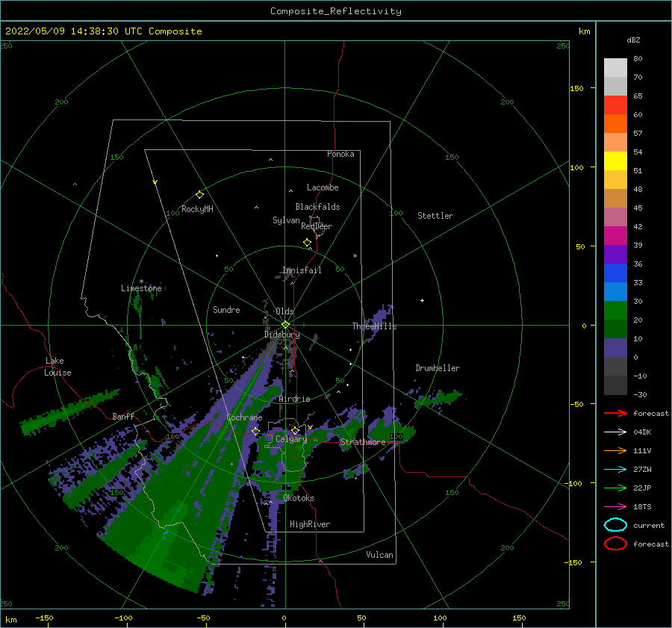672x628 pixels.
Task: Click the Okotoks label
Action: (x=299, y=498)
